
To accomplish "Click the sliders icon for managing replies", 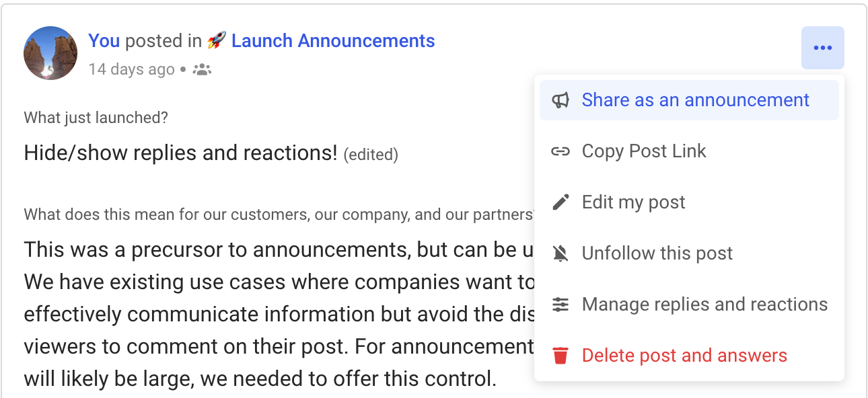I will (560, 304).
